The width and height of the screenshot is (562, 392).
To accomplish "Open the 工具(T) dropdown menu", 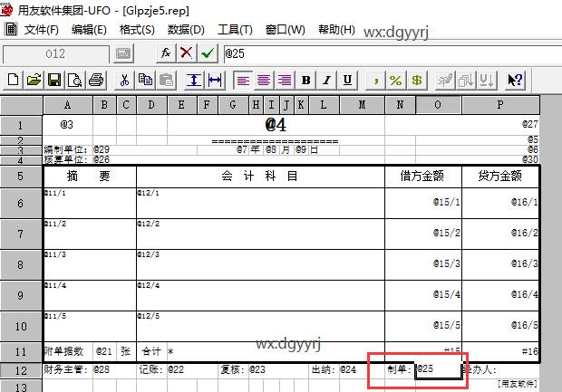I will click(235, 30).
